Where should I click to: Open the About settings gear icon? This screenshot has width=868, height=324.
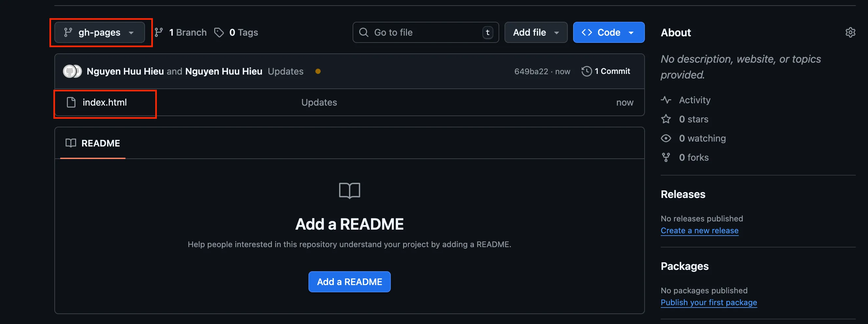pyautogui.click(x=850, y=32)
